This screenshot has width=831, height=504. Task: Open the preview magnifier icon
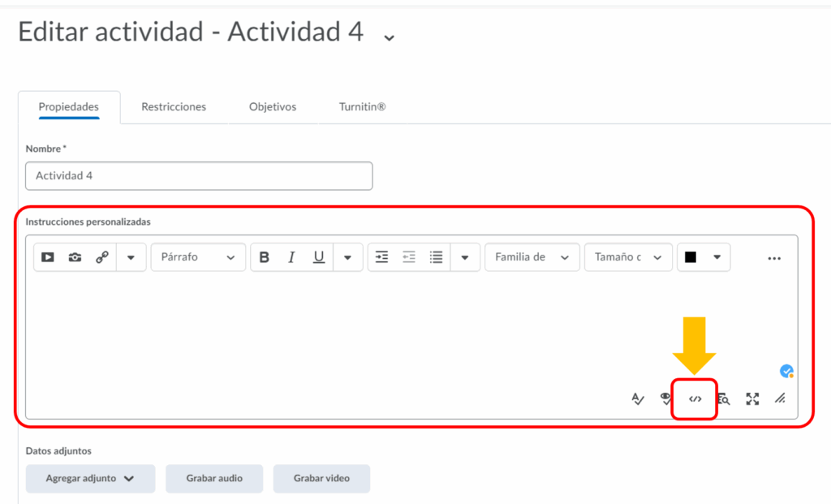click(723, 398)
